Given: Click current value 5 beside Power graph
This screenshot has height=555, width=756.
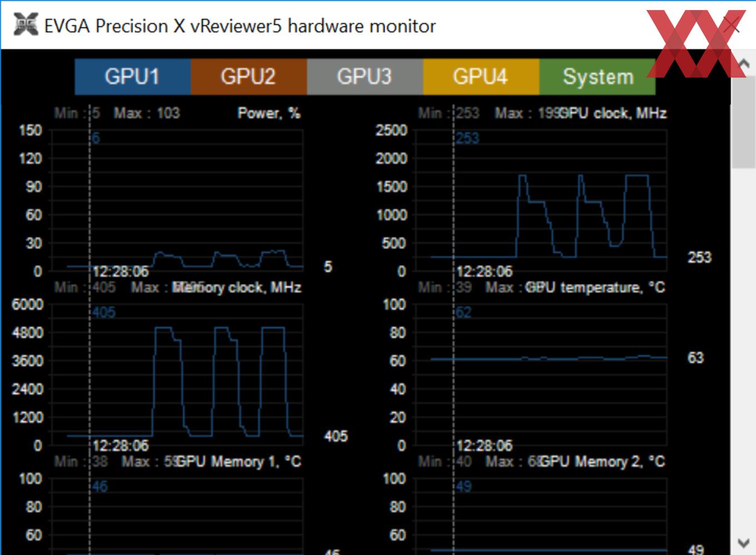Looking at the screenshot, I should point(328,267).
